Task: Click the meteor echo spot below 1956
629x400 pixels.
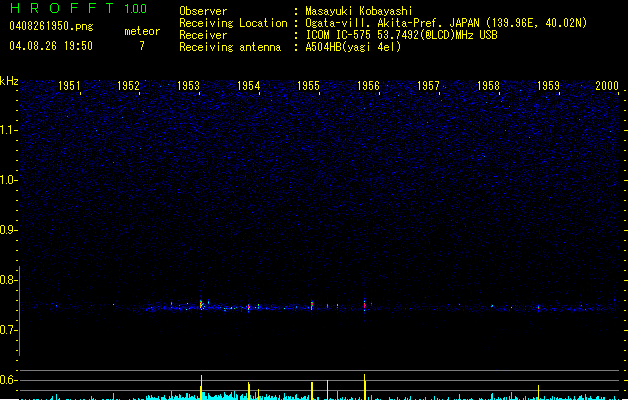Action: (365, 305)
